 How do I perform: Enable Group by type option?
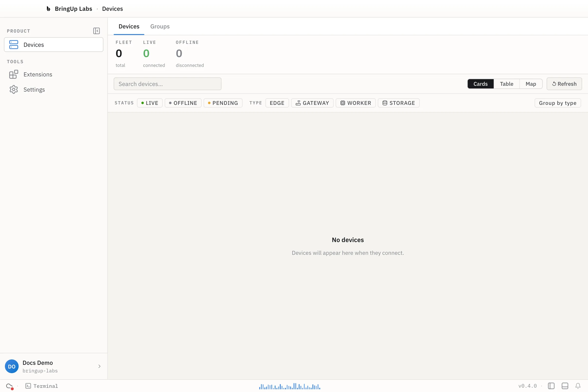[558, 103]
